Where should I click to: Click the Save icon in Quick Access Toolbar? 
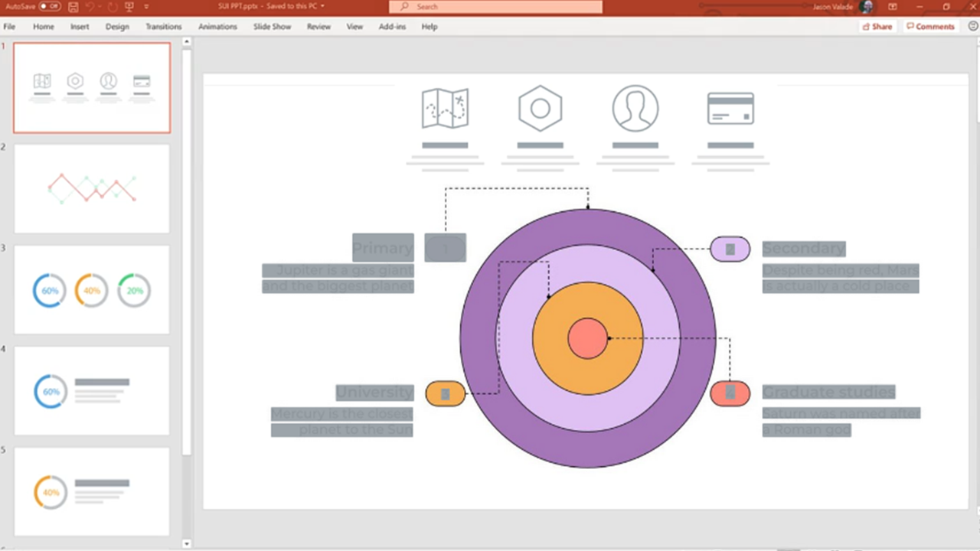point(72,6)
